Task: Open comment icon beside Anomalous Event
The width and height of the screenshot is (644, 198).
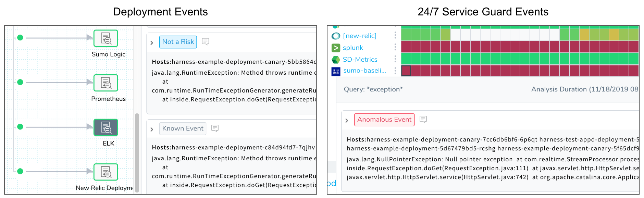Action: coord(423,119)
